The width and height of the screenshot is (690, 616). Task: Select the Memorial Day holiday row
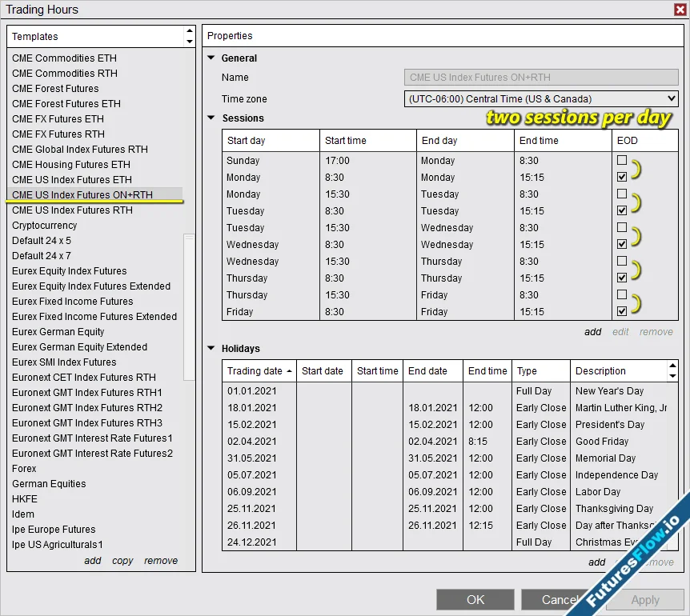pyautogui.click(x=445, y=458)
